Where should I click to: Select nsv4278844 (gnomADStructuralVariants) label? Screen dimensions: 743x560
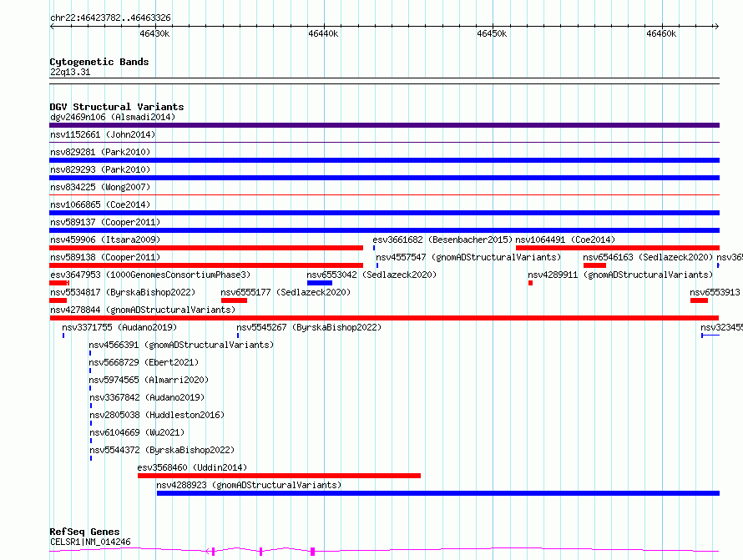tap(143, 310)
